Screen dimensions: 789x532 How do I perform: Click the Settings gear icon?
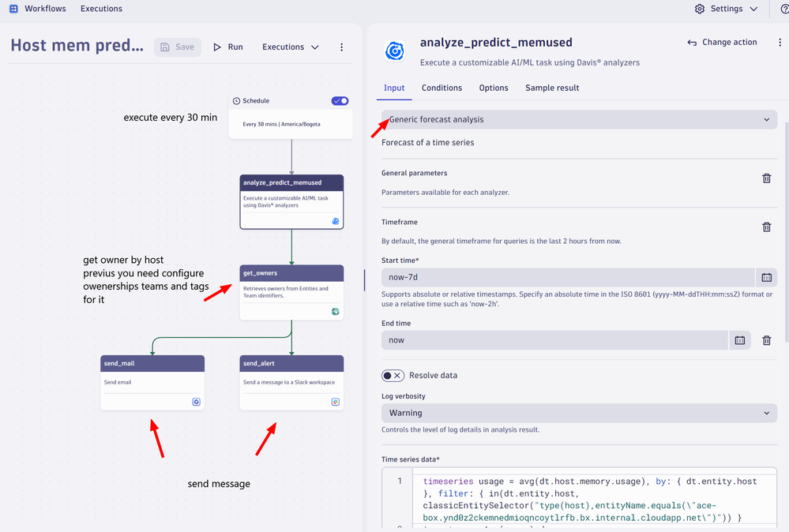click(x=700, y=9)
